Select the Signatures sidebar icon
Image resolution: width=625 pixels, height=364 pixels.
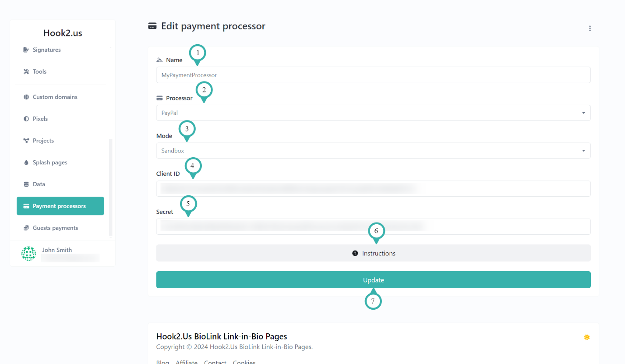pyautogui.click(x=25, y=49)
